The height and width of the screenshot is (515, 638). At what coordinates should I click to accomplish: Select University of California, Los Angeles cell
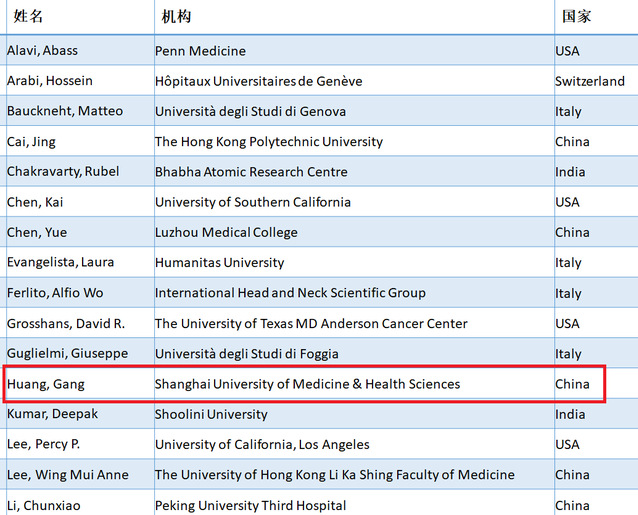click(x=262, y=445)
